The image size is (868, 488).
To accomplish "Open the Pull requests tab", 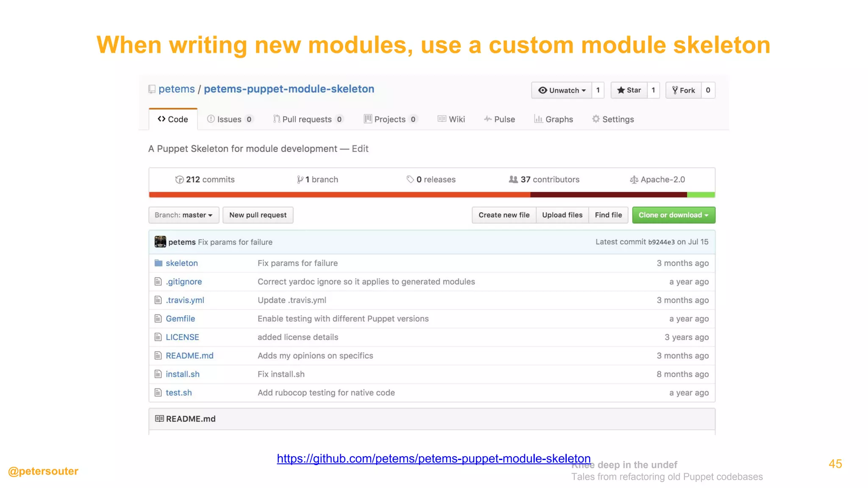I will pos(308,119).
